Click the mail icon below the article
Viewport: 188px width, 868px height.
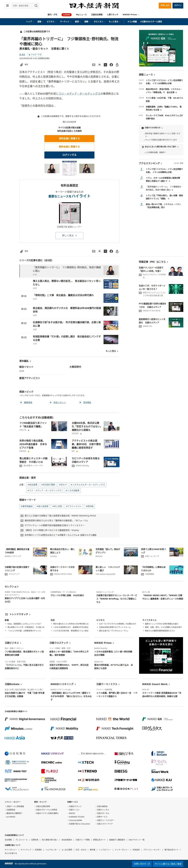pos(94,251)
